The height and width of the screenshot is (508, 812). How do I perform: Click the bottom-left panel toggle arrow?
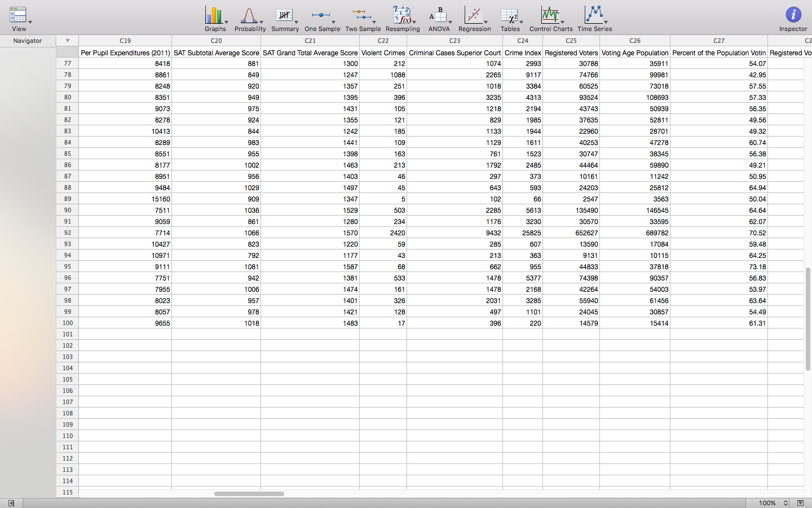11,503
